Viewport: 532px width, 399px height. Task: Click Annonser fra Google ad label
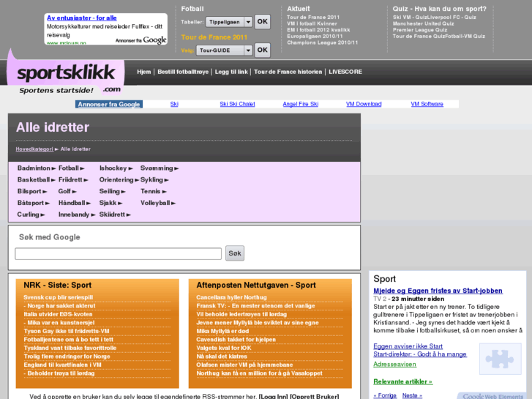[109, 104]
